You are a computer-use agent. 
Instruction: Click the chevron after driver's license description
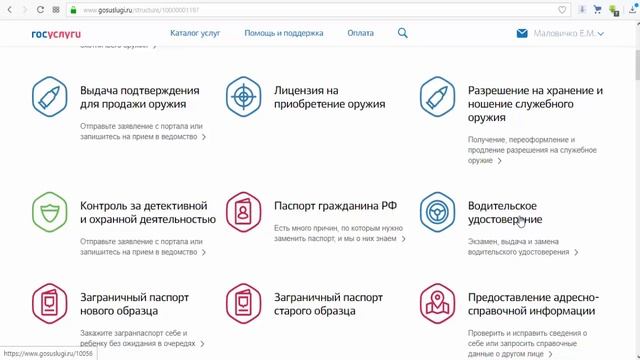pos(576,253)
